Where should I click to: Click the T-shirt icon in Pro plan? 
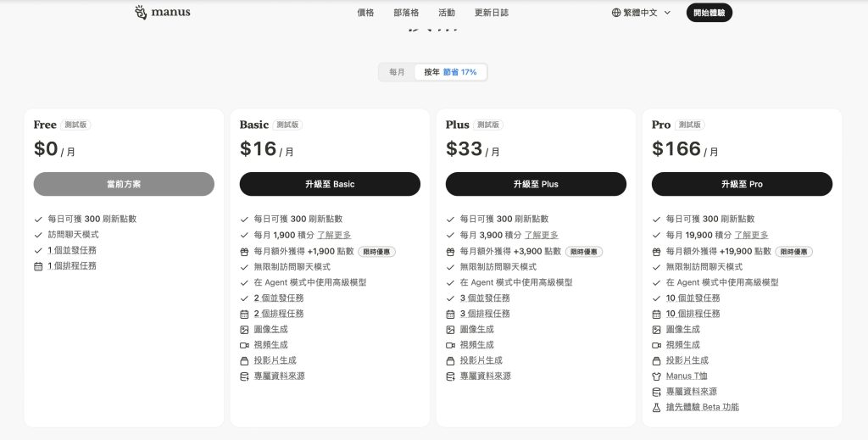656,376
